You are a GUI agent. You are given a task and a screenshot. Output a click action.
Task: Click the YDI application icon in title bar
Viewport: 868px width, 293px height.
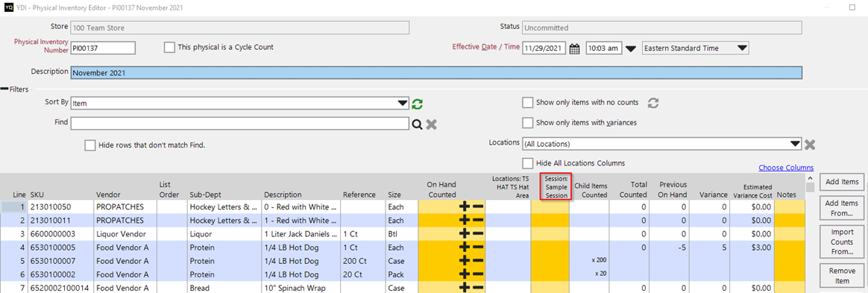coord(9,8)
